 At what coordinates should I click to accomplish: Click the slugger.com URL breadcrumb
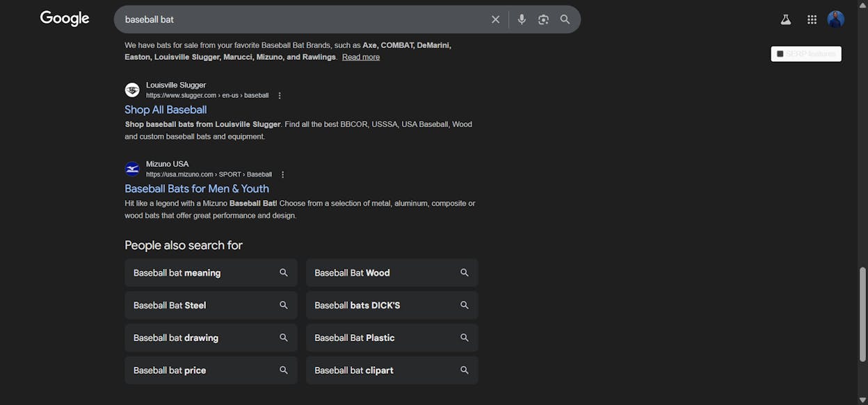coord(207,95)
